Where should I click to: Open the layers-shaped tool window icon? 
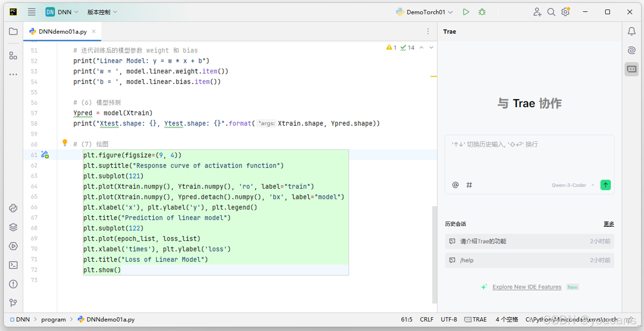(x=13, y=227)
